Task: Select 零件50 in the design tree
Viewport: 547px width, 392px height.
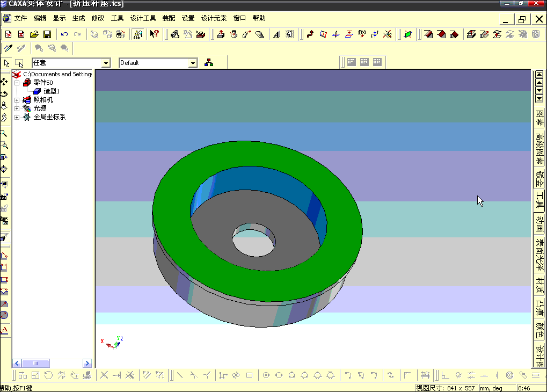Action: (x=43, y=83)
